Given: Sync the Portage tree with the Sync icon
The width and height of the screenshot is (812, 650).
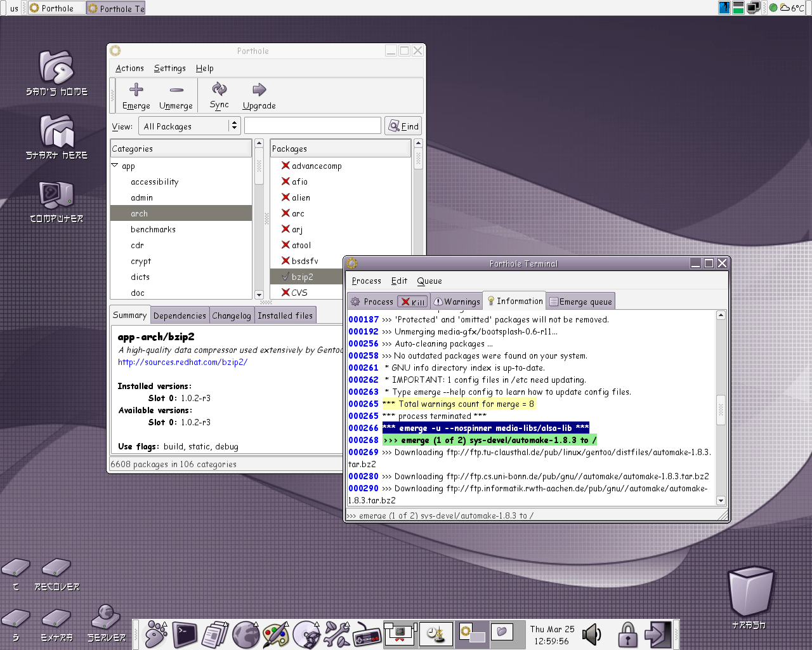Looking at the screenshot, I should pyautogui.click(x=219, y=95).
